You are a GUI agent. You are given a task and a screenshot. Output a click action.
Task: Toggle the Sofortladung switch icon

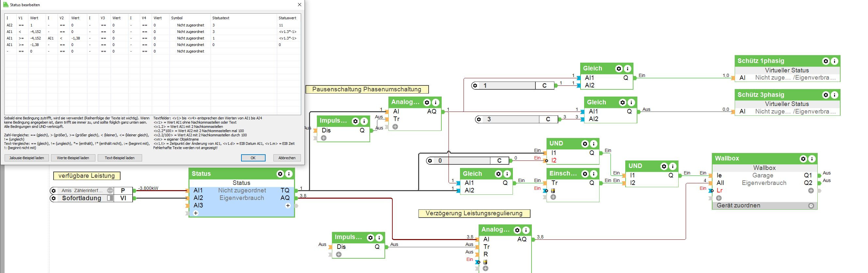click(x=110, y=198)
